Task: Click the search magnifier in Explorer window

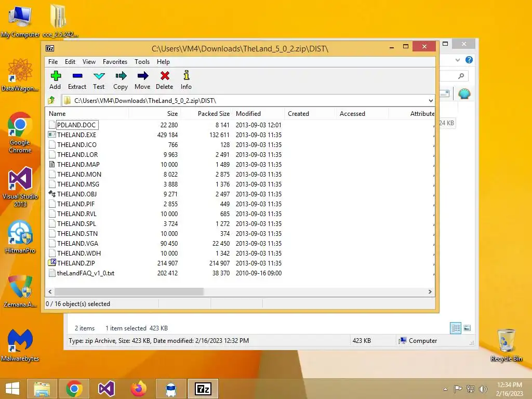Action: pos(461,76)
